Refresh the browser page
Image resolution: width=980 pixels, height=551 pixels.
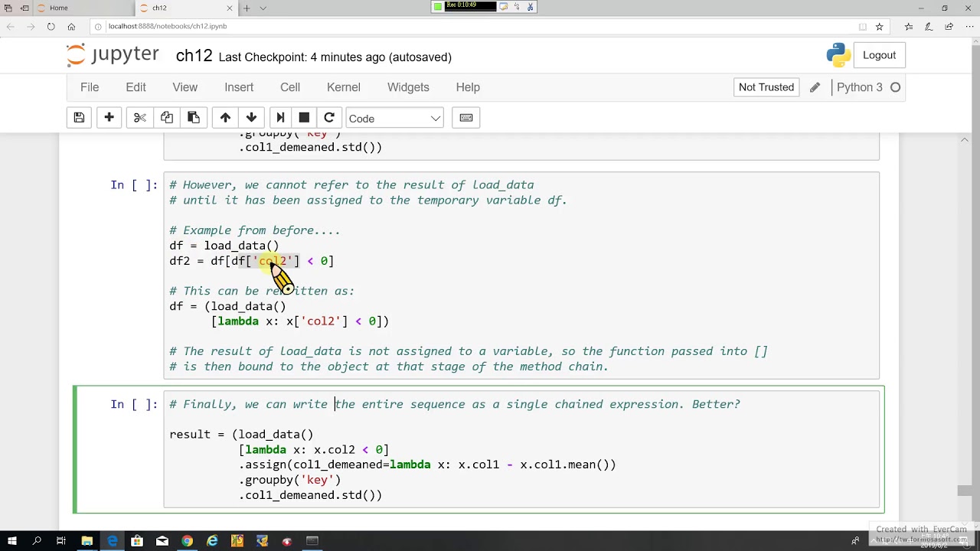click(51, 26)
